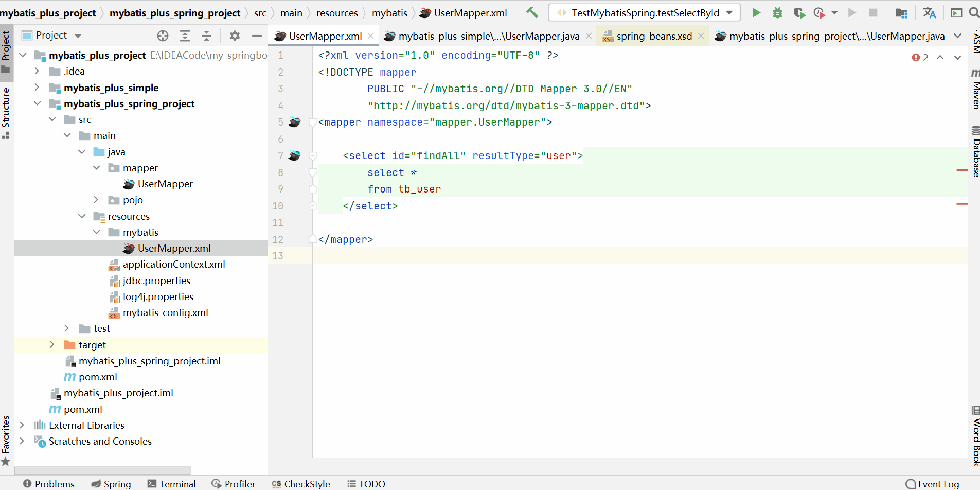Run with Coverage icon
The image size is (980, 490).
pos(799,13)
